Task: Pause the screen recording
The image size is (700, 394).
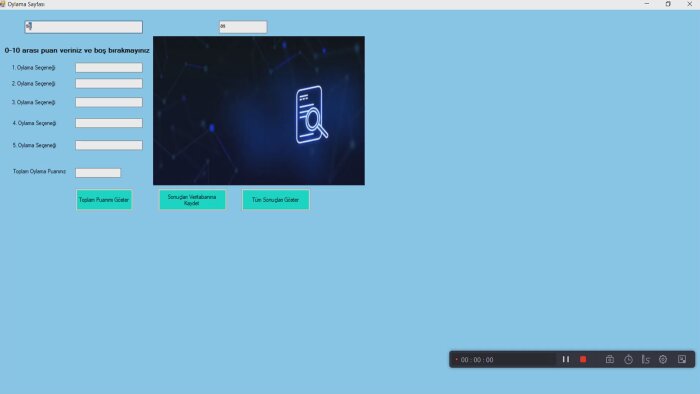Action: tap(566, 359)
